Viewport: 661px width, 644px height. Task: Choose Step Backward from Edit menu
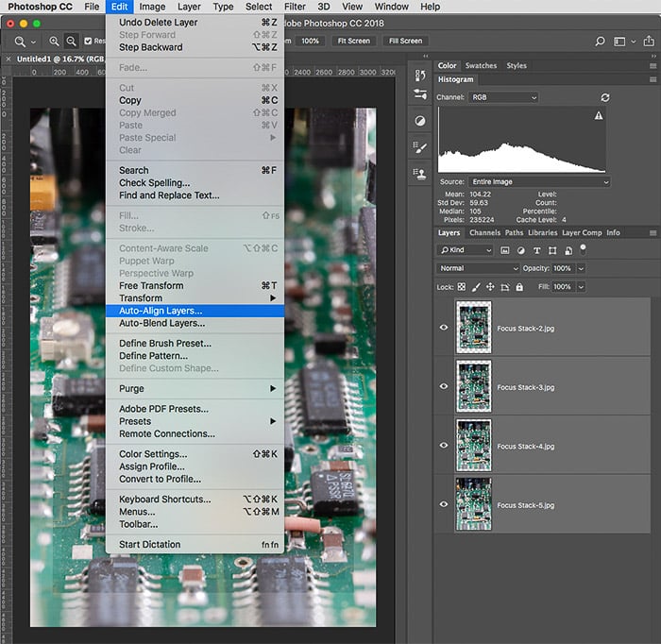(195, 47)
